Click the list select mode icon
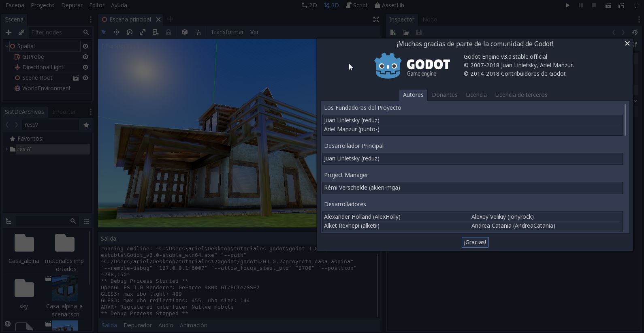Screen dimensions: 644x333 [156, 32]
